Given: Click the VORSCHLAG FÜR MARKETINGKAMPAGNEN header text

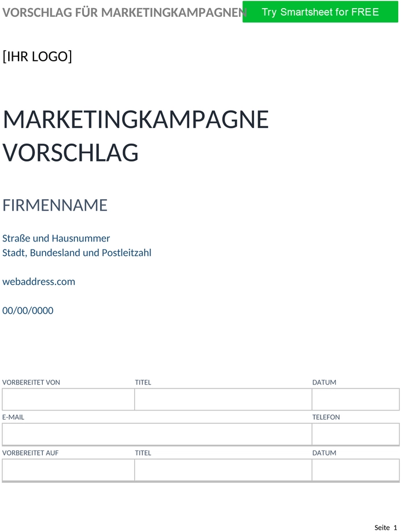Looking at the screenshot, I should (x=124, y=13).
